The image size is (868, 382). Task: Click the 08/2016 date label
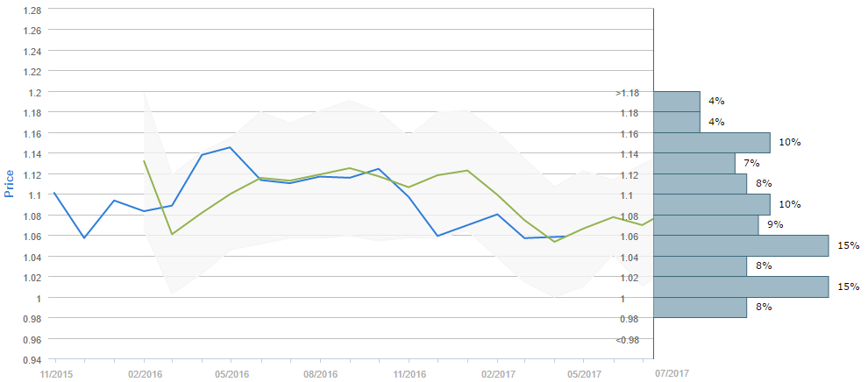[x=320, y=373]
